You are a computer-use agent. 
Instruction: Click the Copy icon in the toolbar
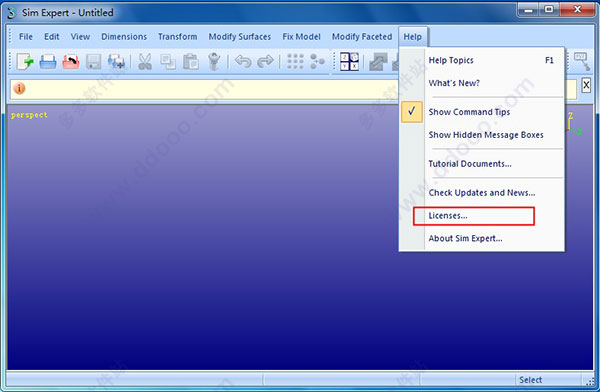pyautogui.click(x=168, y=61)
